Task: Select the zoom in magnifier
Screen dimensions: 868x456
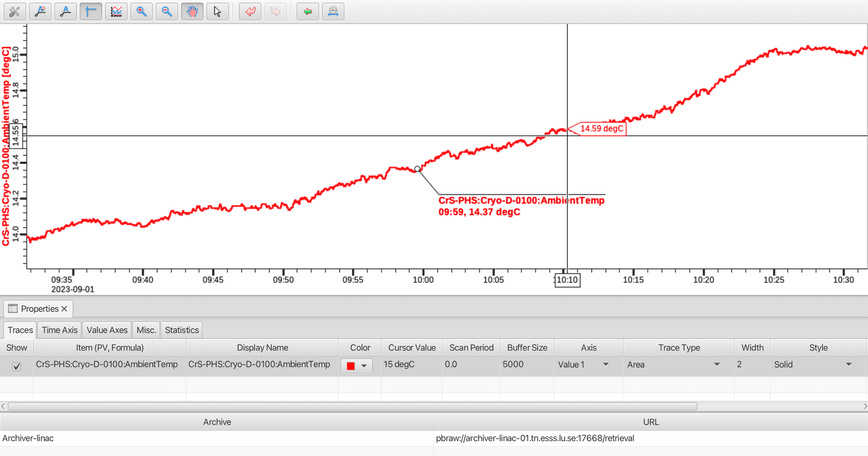Action: tap(142, 11)
